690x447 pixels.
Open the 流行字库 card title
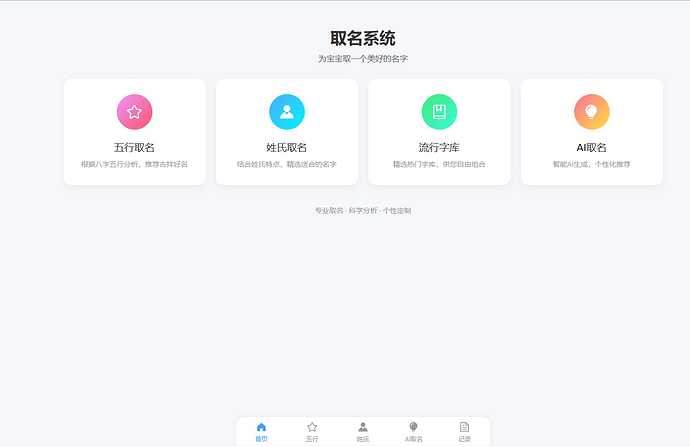(x=439, y=147)
